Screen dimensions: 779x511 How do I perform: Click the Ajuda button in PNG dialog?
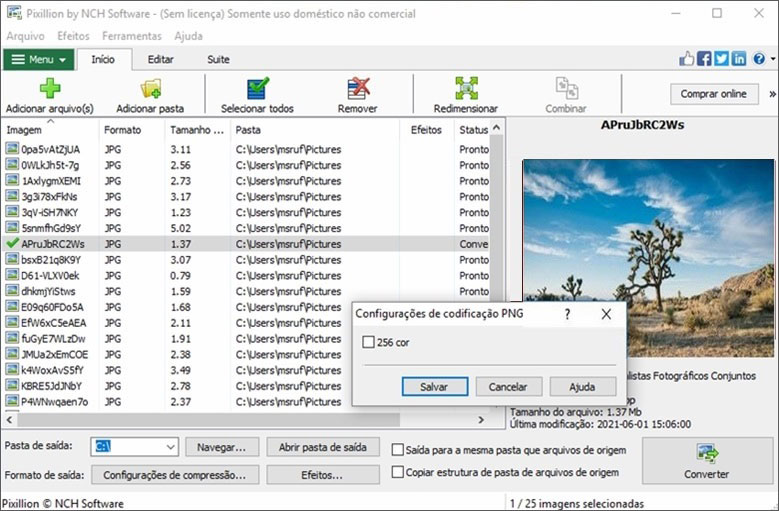click(x=583, y=386)
